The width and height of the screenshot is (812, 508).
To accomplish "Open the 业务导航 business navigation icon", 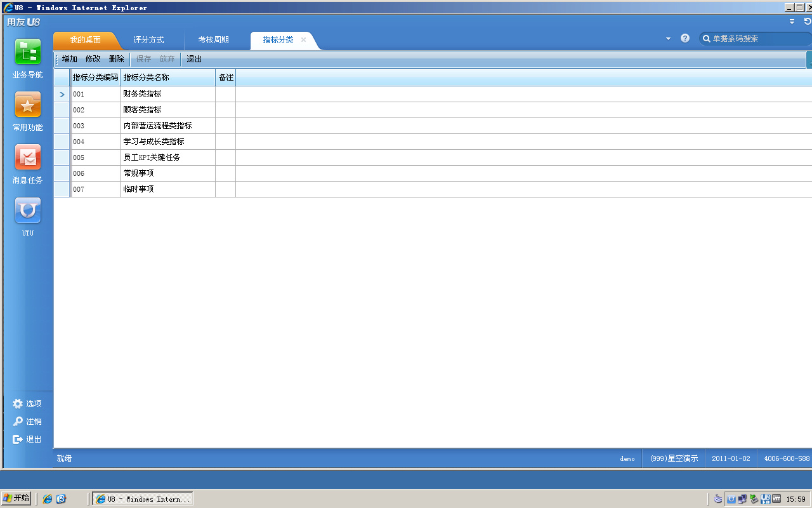I will tap(28, 52).
